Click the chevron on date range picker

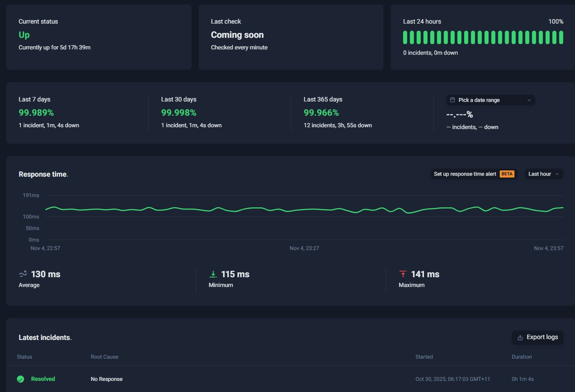[x=529, y=100]
